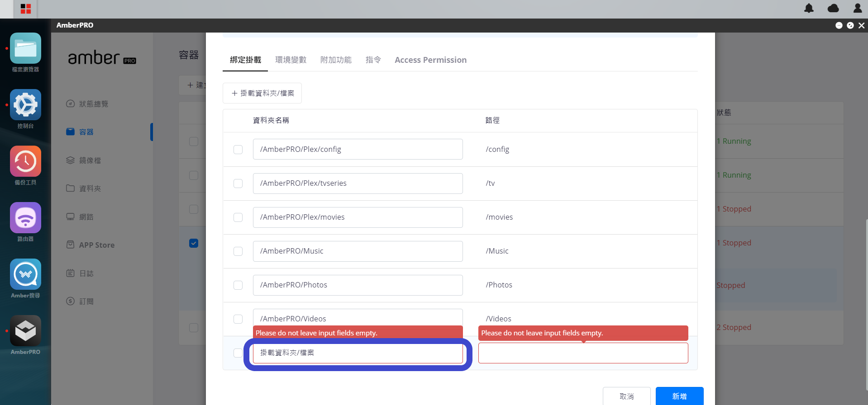Click the 取消 cancel button
Screen dimensions: 868x405
pyautogui.click(x=626, y=396)
